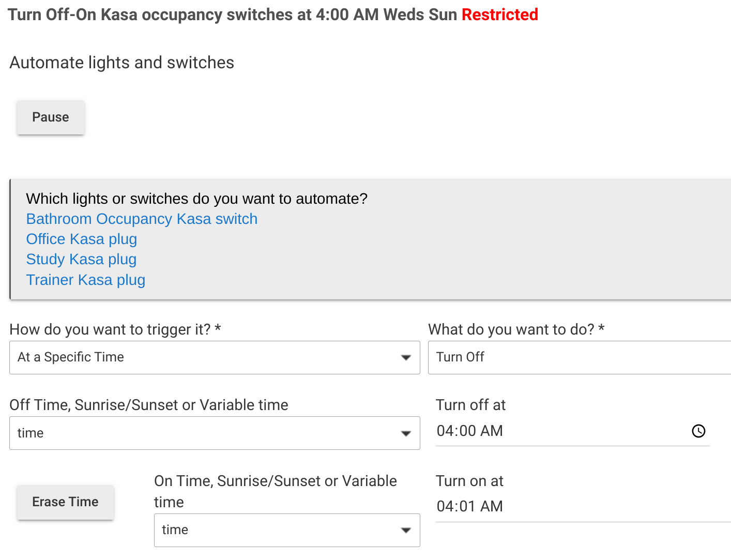Click the Erase Time button
Screen dimensions: 731x560
(x=65, y=502)
